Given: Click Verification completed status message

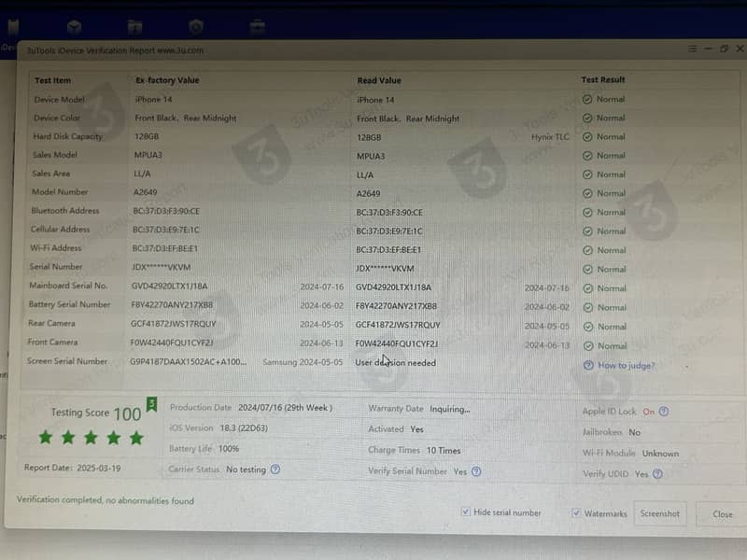Looking at the screenshot, I should [106, 500].
